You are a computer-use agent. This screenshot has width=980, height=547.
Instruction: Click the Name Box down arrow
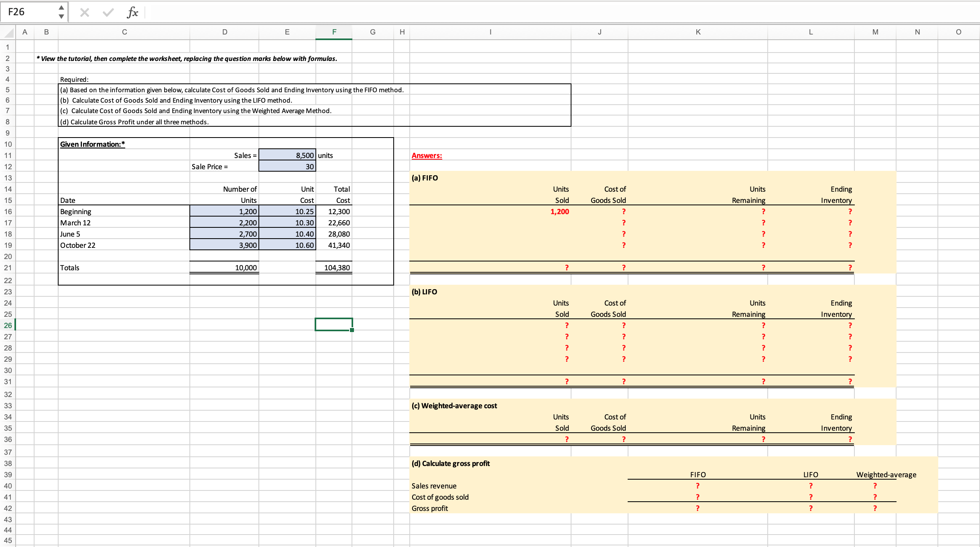(x=61, y=16)
